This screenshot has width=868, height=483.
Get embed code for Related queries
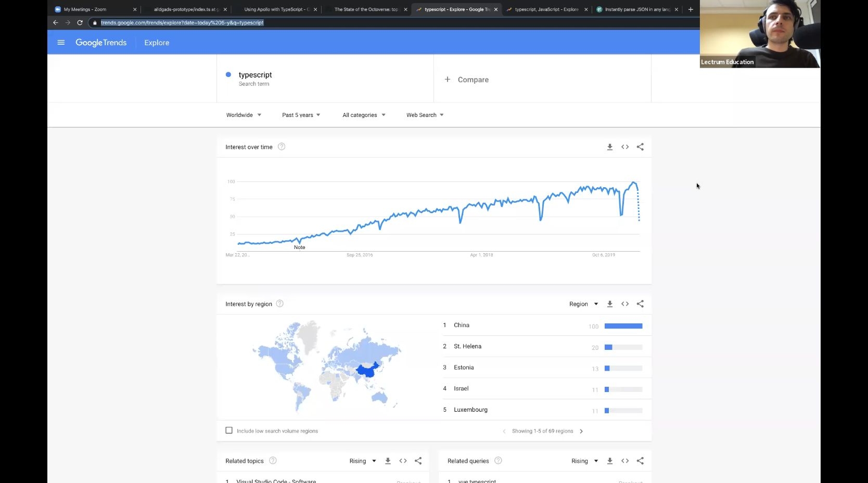pyautogui.click(x=625, y=461)
